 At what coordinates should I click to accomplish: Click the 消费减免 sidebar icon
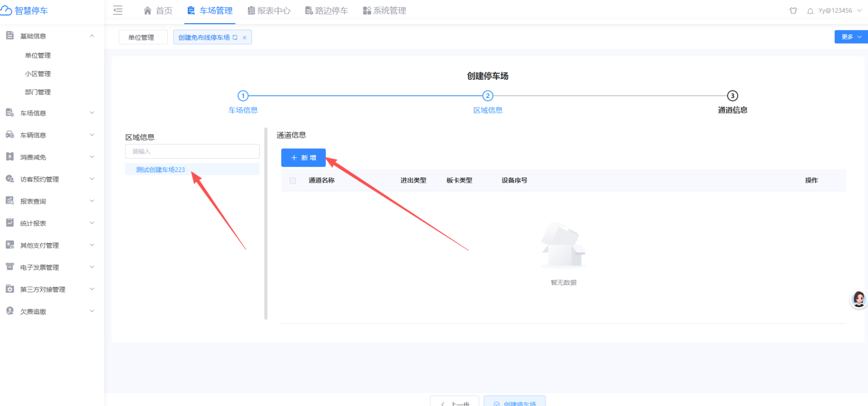coord(10,157)
